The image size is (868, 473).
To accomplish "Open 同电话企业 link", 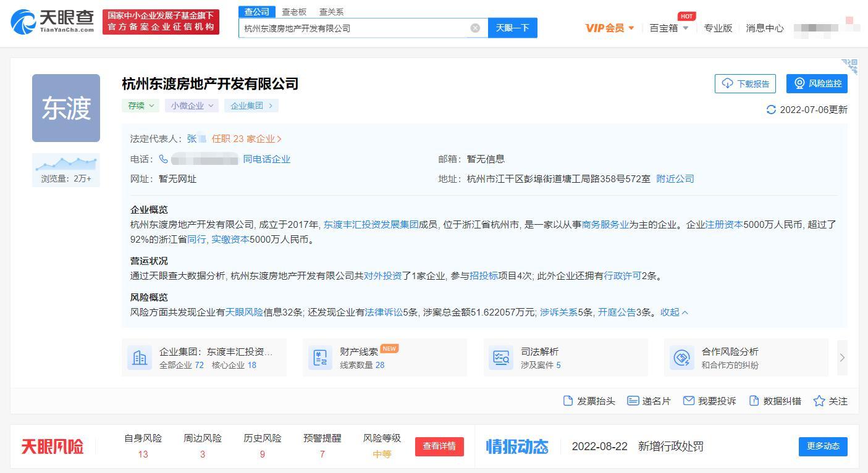I will click(x=267, y=159).
